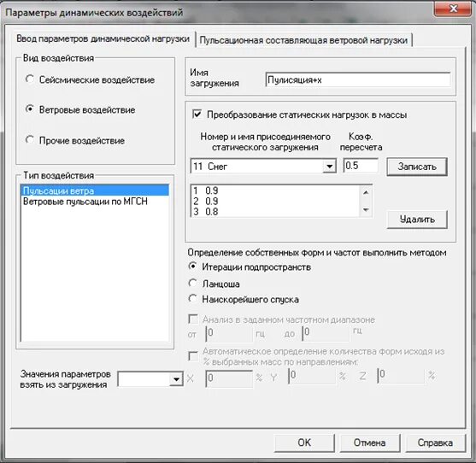Viewport: 476px width, 463px height.
Task: Click the Имя загружения text field
Action: tap(357, 79)
